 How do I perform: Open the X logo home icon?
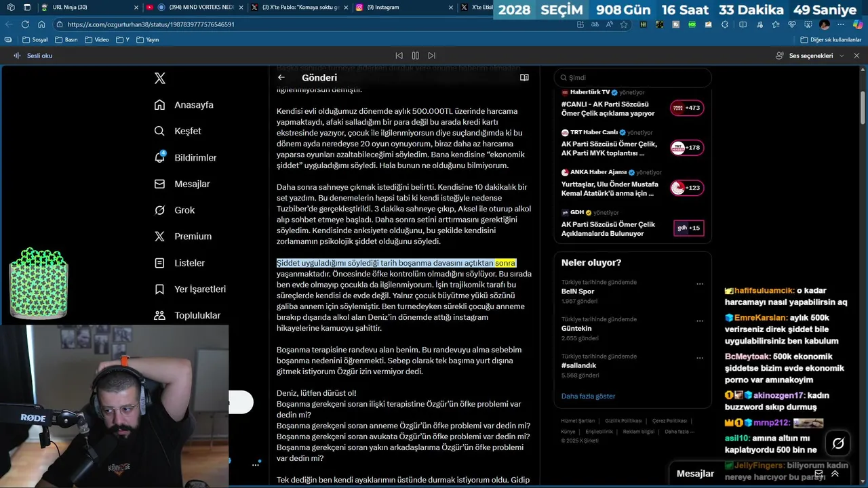pos(160,78)
